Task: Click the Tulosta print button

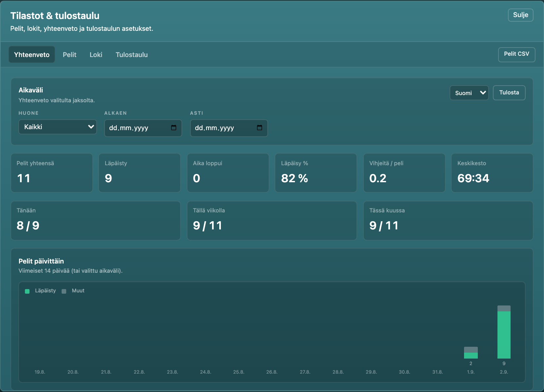Action: point(509,93)
